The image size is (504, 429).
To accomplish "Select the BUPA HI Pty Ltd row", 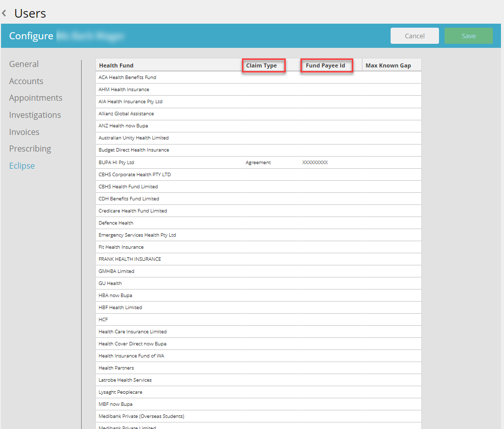I will pyautogui.click(x=259, y=163).
